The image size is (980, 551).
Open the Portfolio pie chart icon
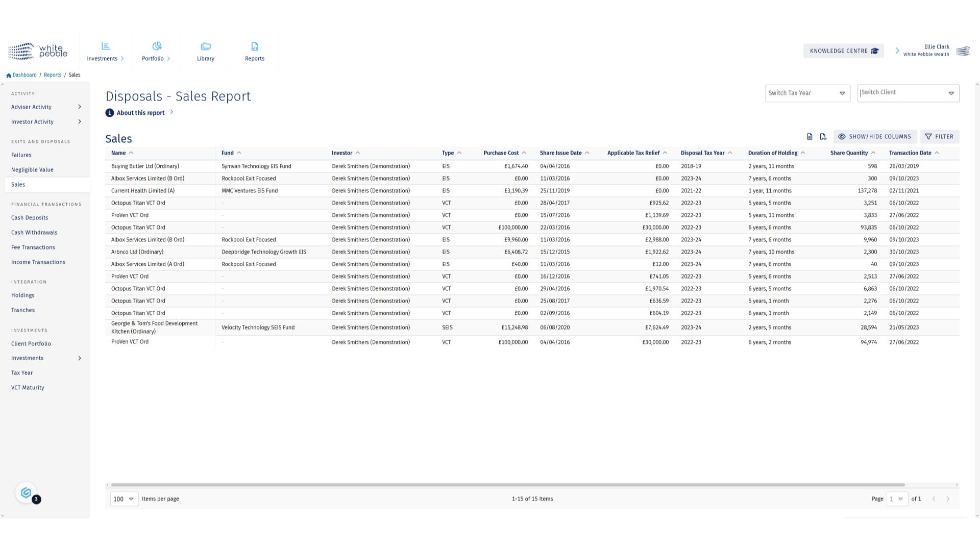coord(157,46)
